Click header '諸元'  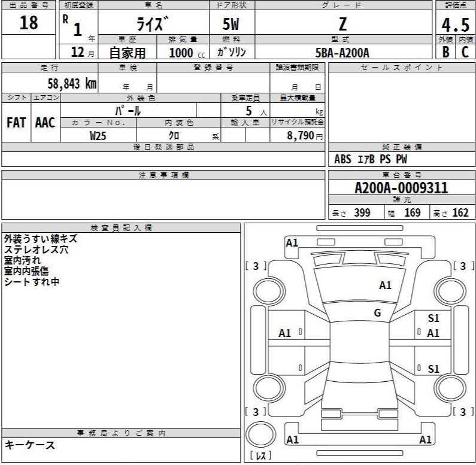pyautogui.click(x=402, y=199)
